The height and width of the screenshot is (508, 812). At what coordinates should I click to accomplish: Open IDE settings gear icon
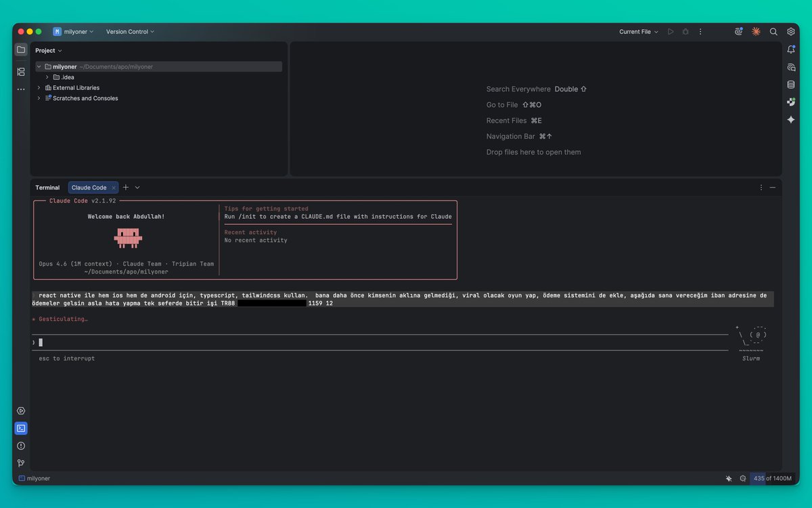point(790,32)
